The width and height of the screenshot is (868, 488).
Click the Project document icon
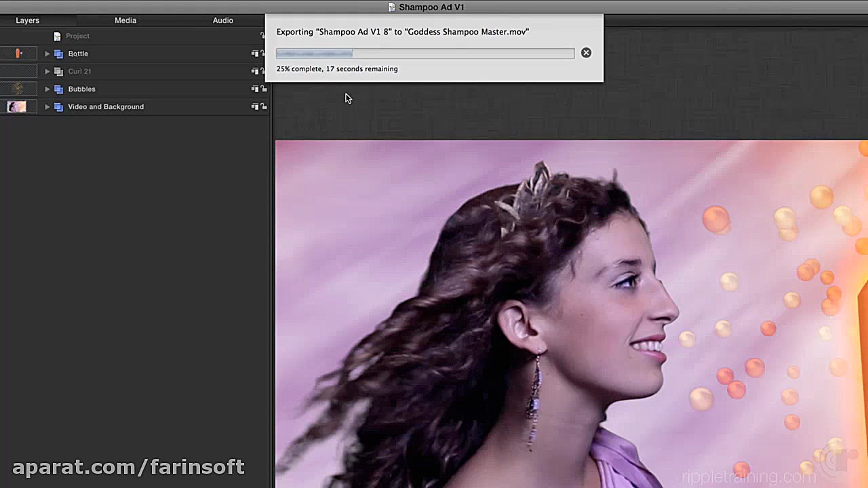(x=57, y=36)
